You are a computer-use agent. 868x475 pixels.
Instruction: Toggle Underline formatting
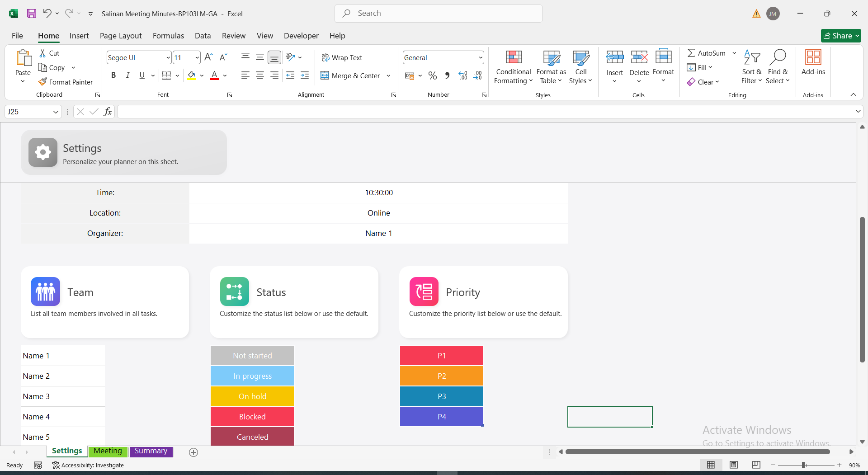(x=142, y=75)
